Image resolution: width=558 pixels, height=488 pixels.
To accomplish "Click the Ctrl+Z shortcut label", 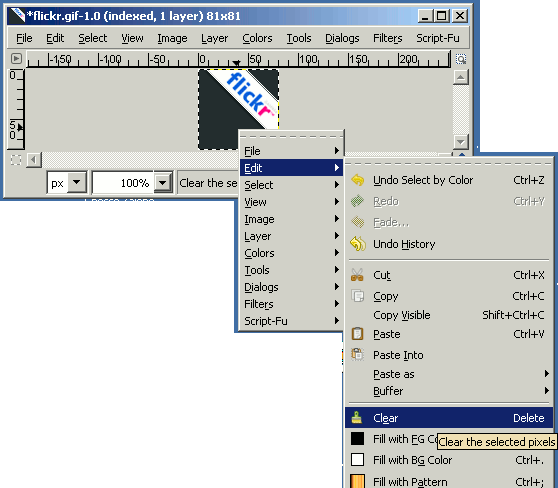I will click(x=528, y=180).
